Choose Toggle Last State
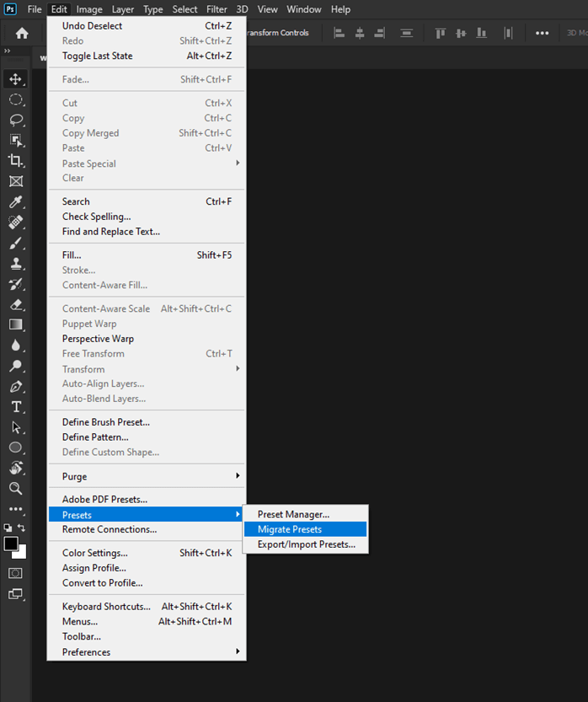 click(147, 56)
